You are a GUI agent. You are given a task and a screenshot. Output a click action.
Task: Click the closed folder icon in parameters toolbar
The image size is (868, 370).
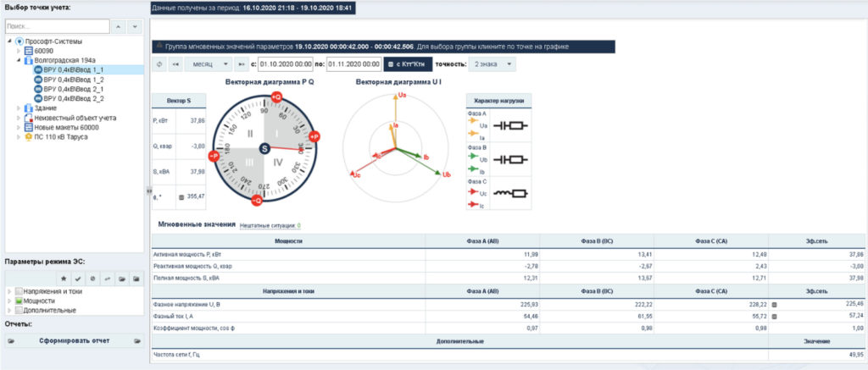pyautogui.click(x=136, y=279)
